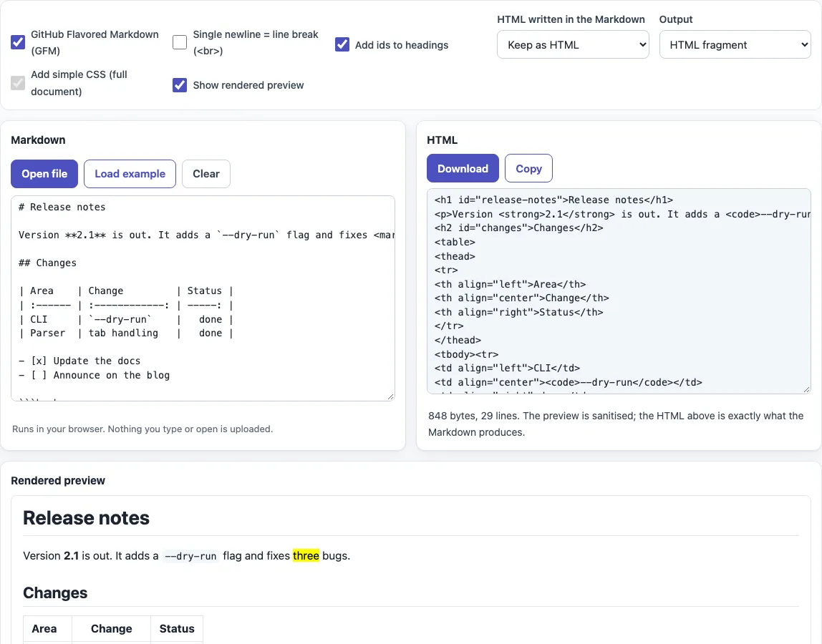Viewport: 822px width, 644px height.
Task: Click 'HTML written in the Markdown' label
Action: pos(571,19)
